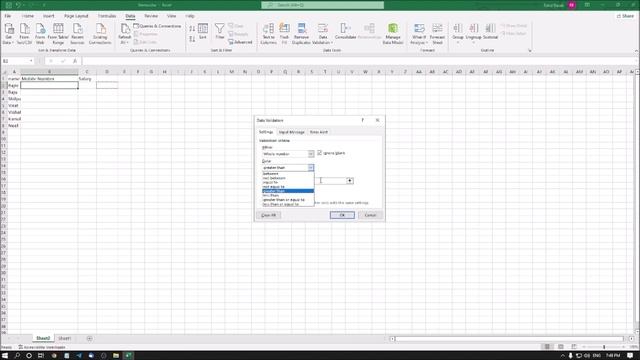640x360 pixels.
Task: Click the Share button
Action: click(625, 16)
